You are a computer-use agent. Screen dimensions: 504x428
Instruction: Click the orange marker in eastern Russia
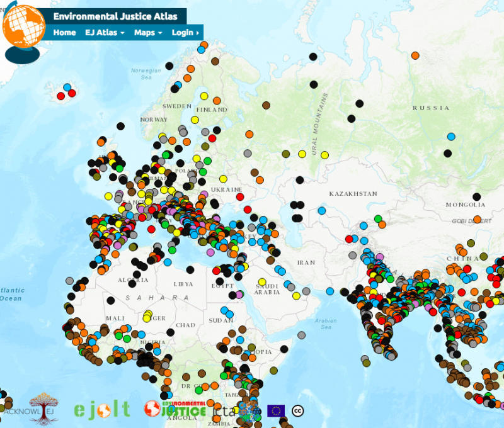tap(415, 56)
